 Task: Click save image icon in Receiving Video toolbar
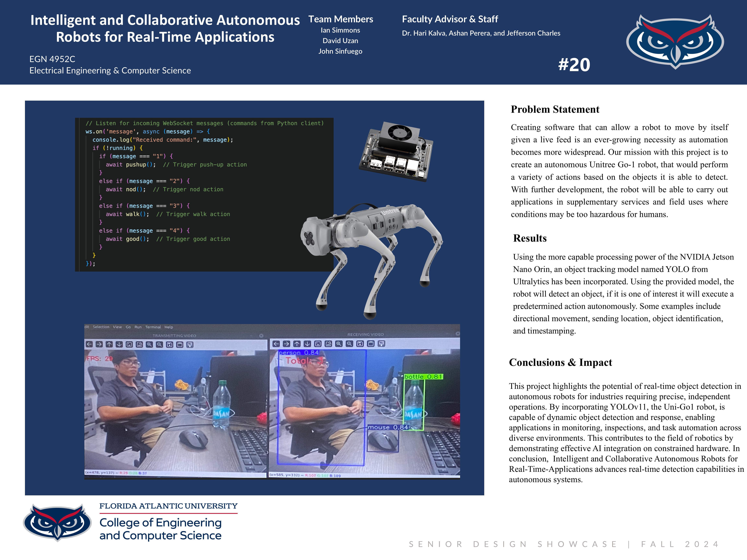pyautogui.click(x=360, y=344)
